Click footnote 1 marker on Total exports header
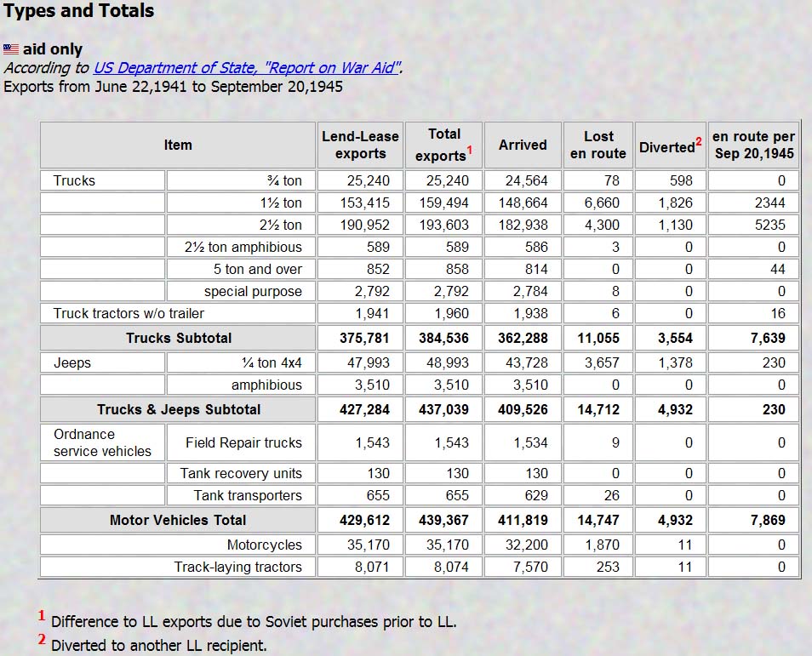This screenshot has height=656, width=812. [469, 150]
